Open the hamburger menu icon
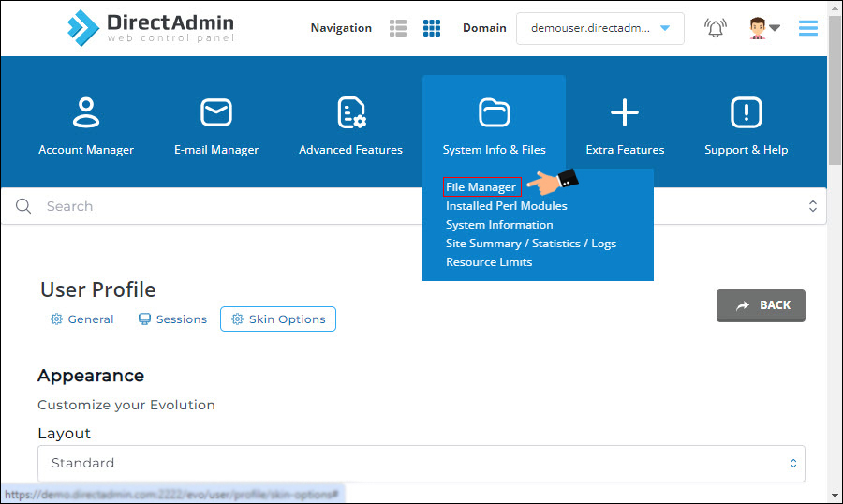This screenshot has width=843, height=504. pos(808,28)
